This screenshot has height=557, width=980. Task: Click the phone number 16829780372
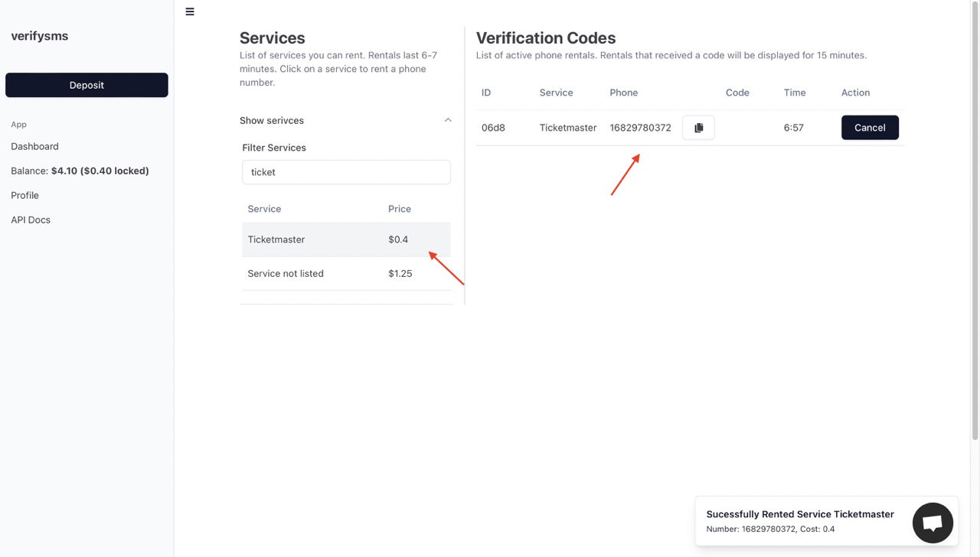[640, 128]
